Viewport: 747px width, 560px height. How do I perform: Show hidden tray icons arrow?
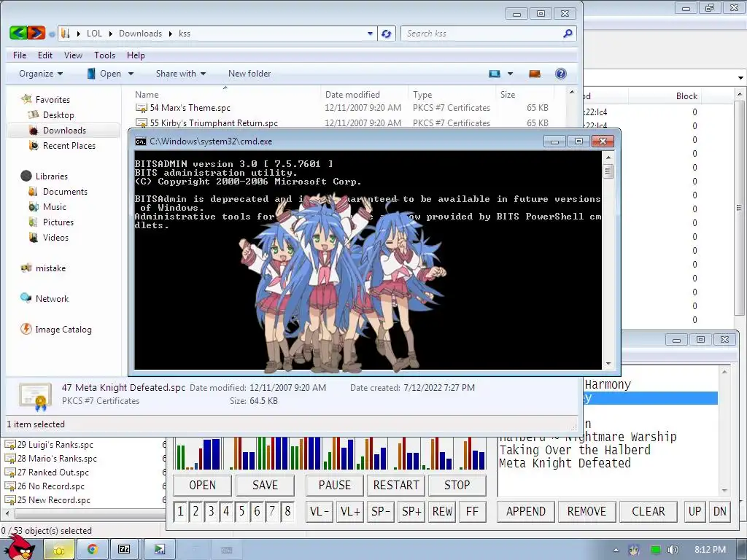coord(616,550)
